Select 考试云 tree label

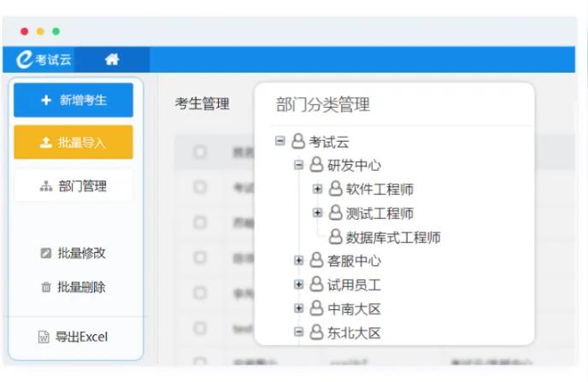coord(329,142)
